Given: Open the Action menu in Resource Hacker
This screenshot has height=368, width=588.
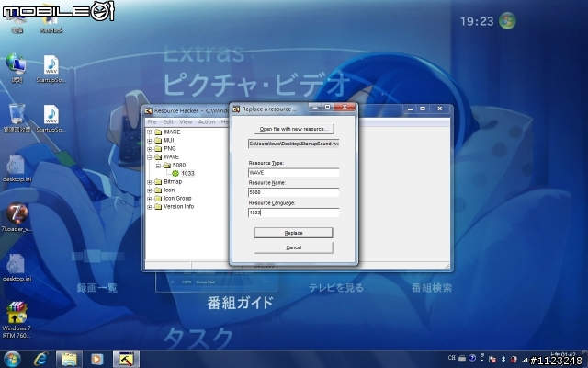Looking at the screenshot, I should pyautogui.click(x=207, y=122).
